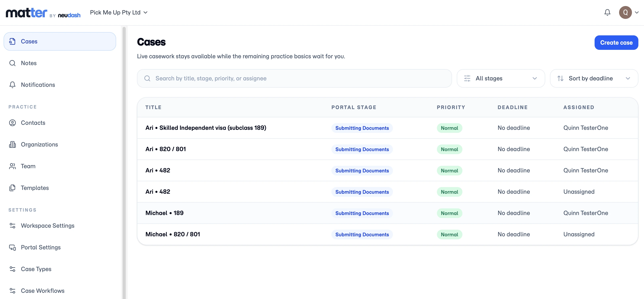This screenshot has height=299, width=644.
Task: Navigate to Contacts
Action: (60, 123)
